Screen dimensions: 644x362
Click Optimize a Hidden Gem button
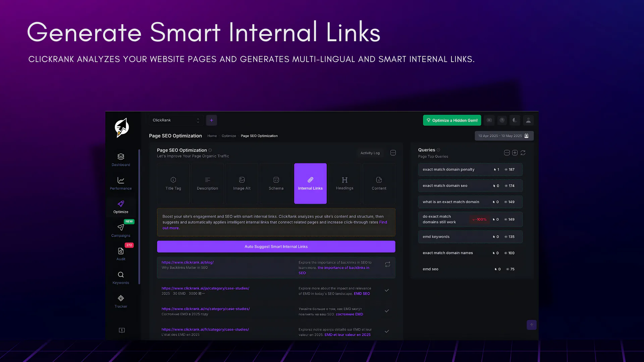(452, 120)
